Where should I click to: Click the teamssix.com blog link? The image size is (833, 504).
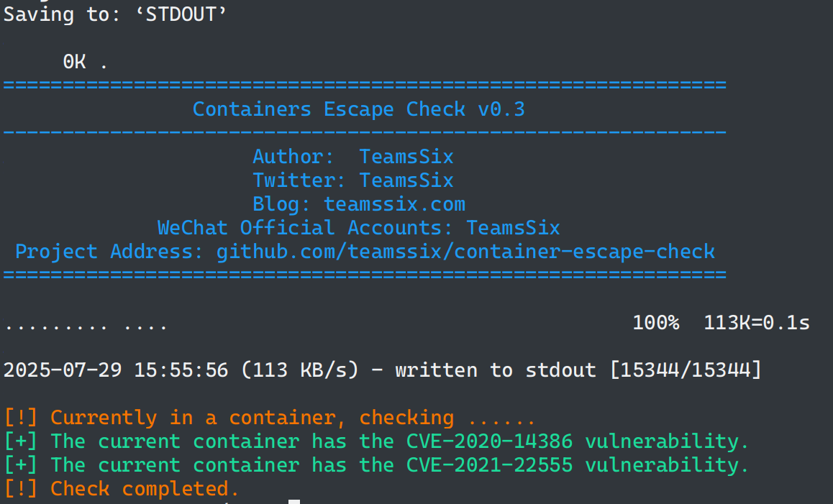tap(394, 204)
